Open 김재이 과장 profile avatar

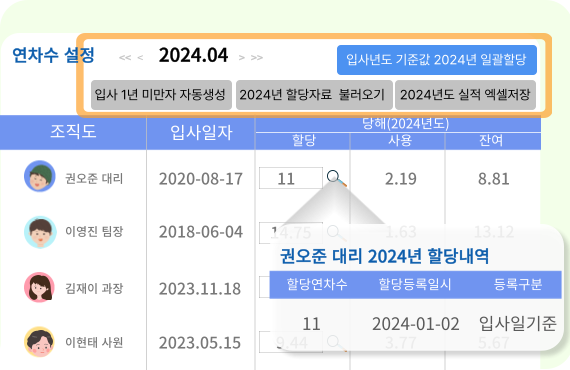pyautogui.click(x=40, y=287)
